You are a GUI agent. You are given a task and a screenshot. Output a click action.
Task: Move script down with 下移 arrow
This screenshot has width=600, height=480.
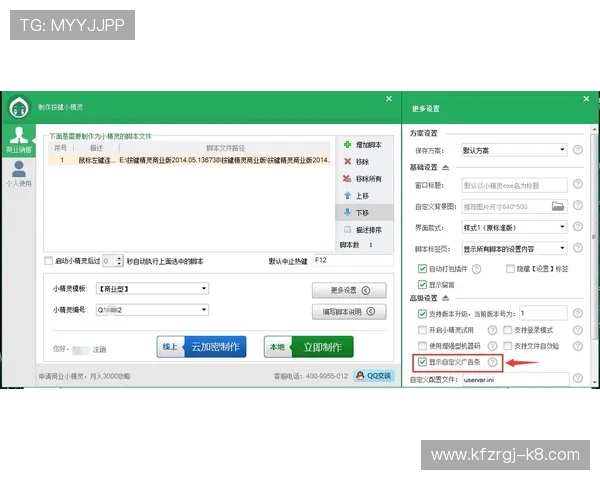347,212
